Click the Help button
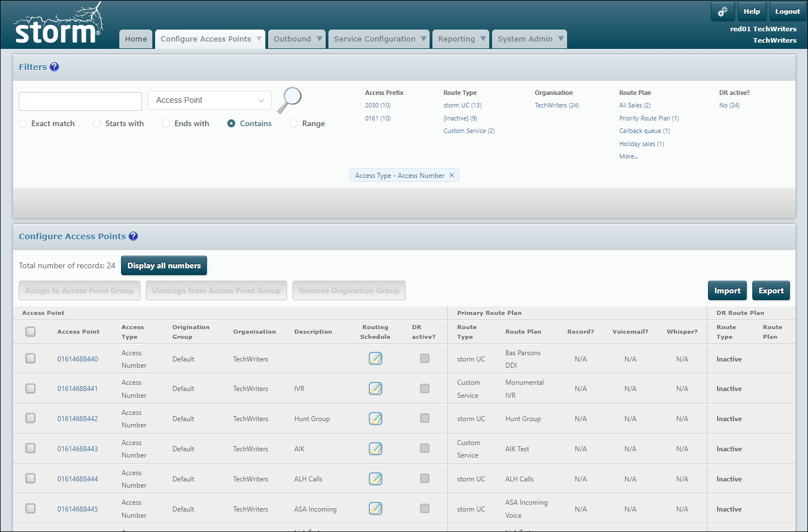 click(x=752, y=11)
